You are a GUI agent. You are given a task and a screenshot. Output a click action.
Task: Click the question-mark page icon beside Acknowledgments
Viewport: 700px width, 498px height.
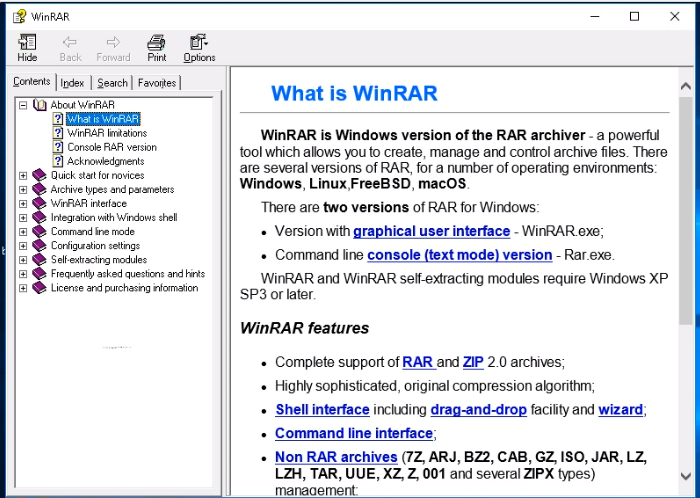coord(58,161)
